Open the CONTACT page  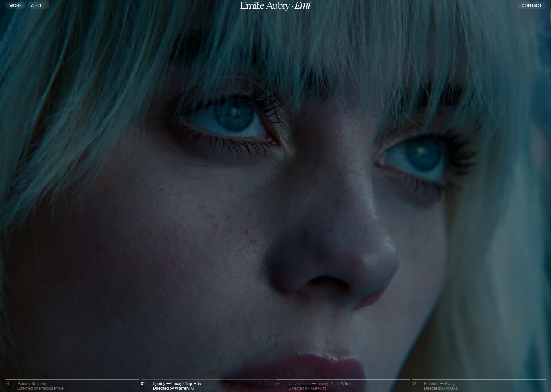pos(531,5)
